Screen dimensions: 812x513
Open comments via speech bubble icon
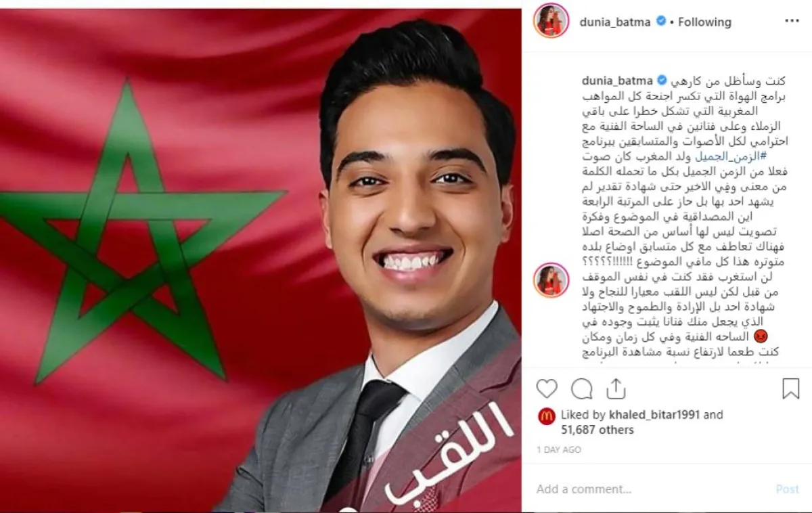[x=582, y=388]
